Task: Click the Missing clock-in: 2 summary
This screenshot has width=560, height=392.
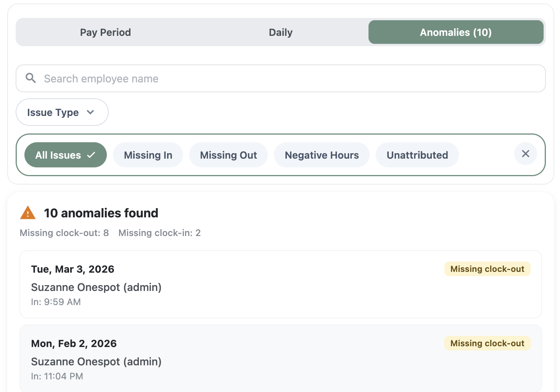Action: click(x=159, y=233)
